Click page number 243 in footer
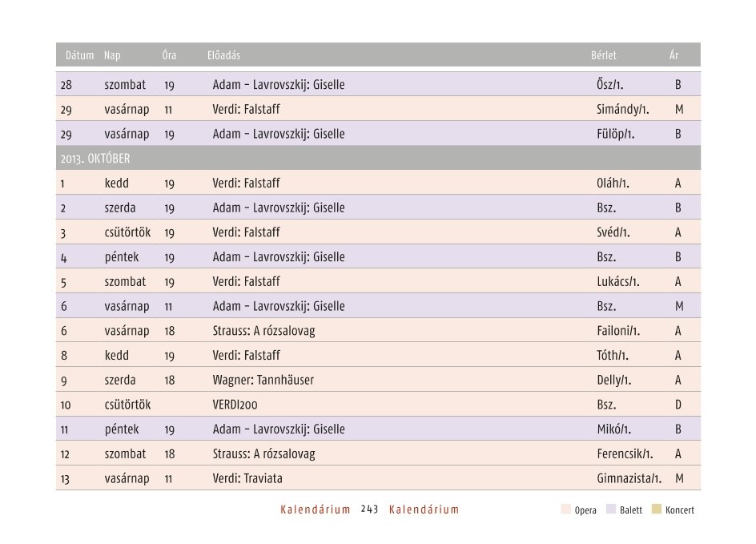 [369, 510]
